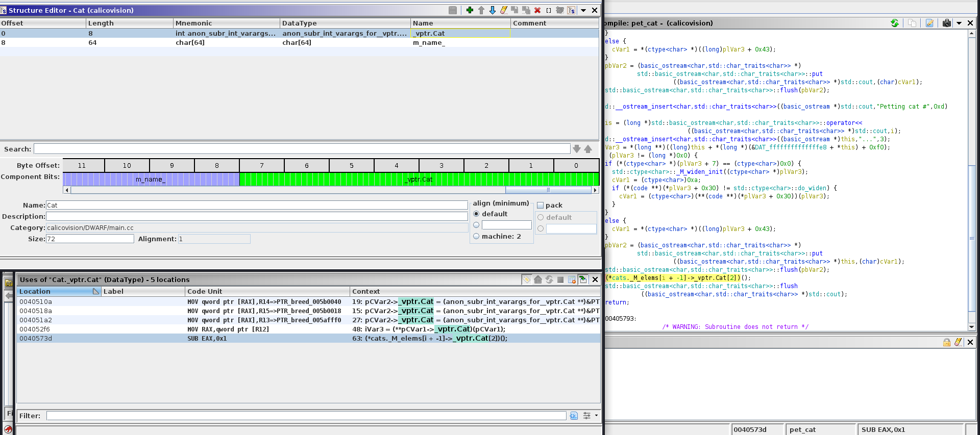Move component down with blue down arrow
980x435 pixels.
pyautogui.click(x=493, y=10)
